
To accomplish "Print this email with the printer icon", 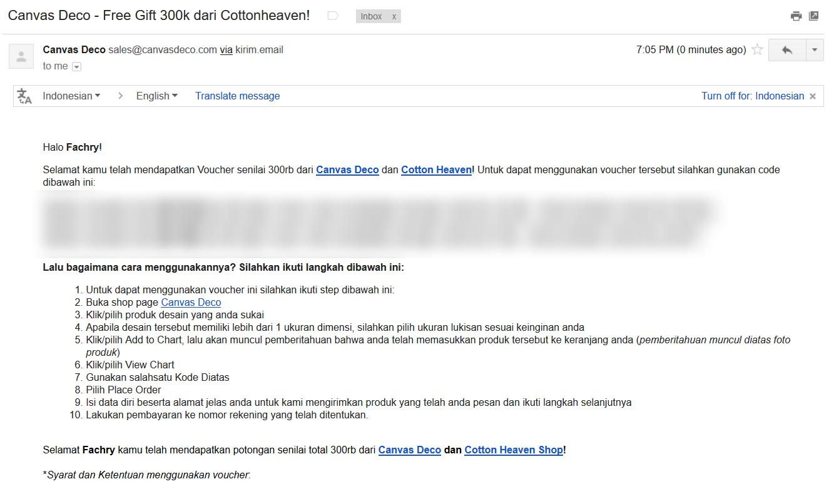I will point(796,16).
